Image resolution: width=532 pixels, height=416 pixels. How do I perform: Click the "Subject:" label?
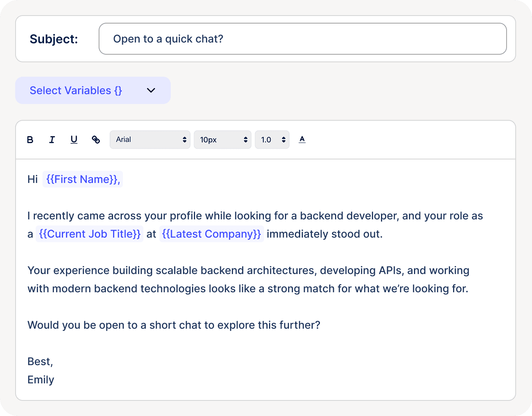[54, 39]
